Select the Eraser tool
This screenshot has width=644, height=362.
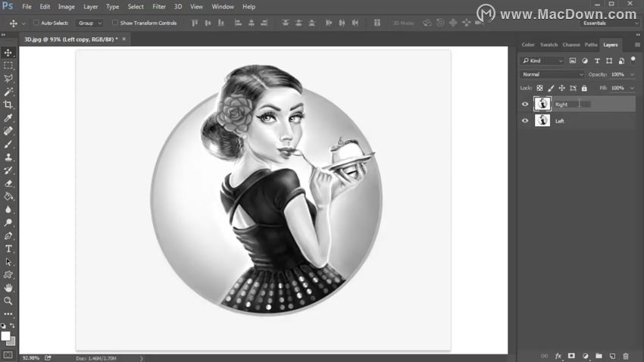pyautogui.click(x=8, y=183)
